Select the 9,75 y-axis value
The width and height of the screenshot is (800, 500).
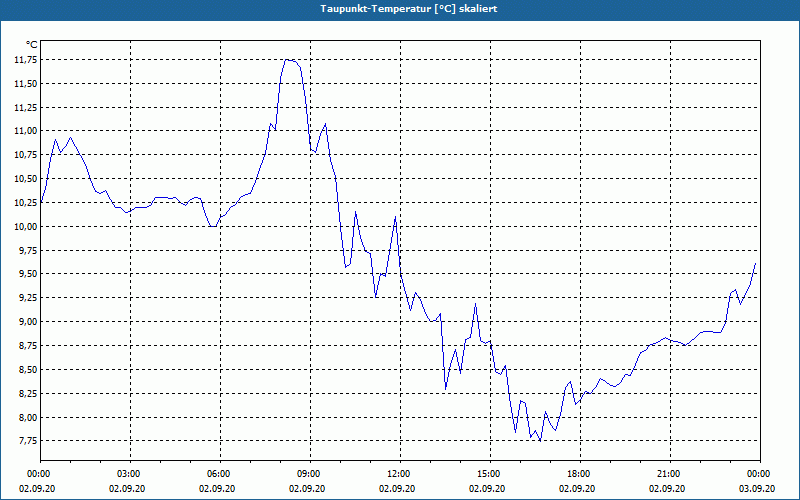(28, 251)
